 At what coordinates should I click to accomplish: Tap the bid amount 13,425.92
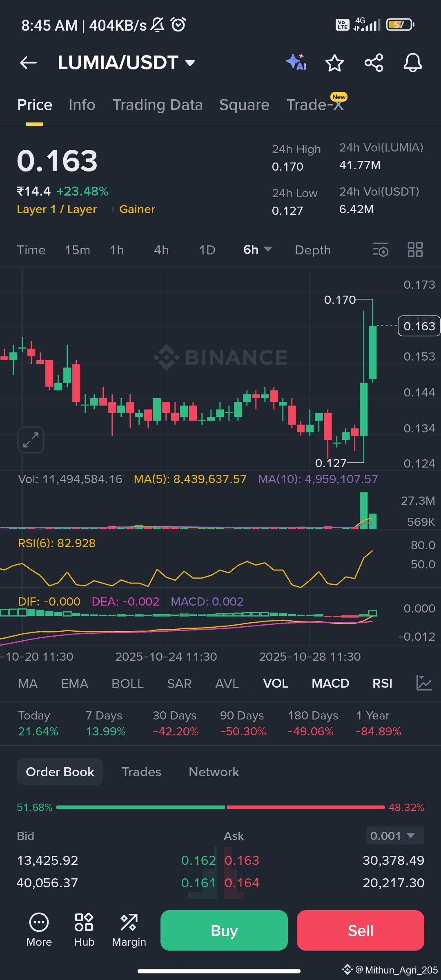coord(47,860)
